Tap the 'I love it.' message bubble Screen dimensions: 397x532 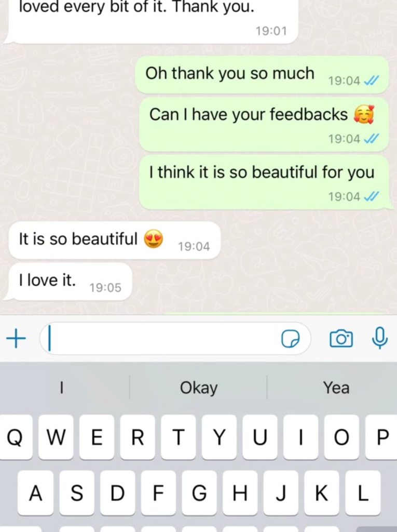[70, 282]
